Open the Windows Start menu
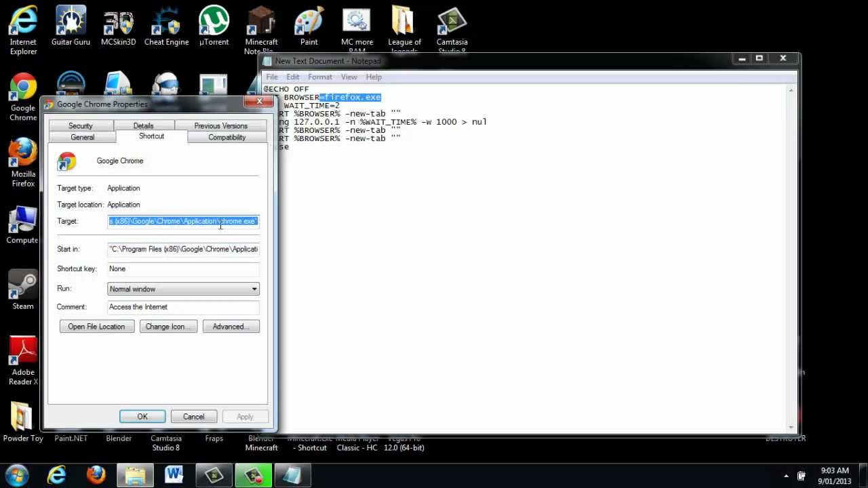This screenshot has height=488, width=868. pos(17,475)
